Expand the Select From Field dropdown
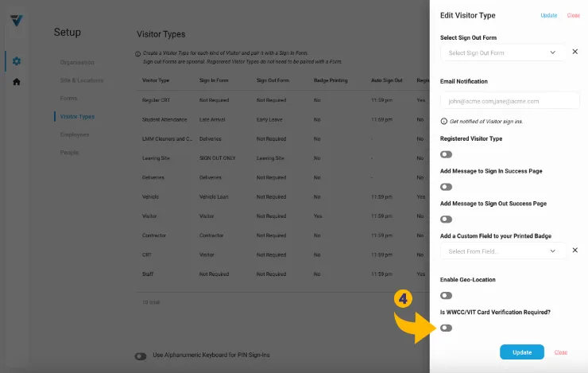 pyautogui.click(x=502, y=251)
